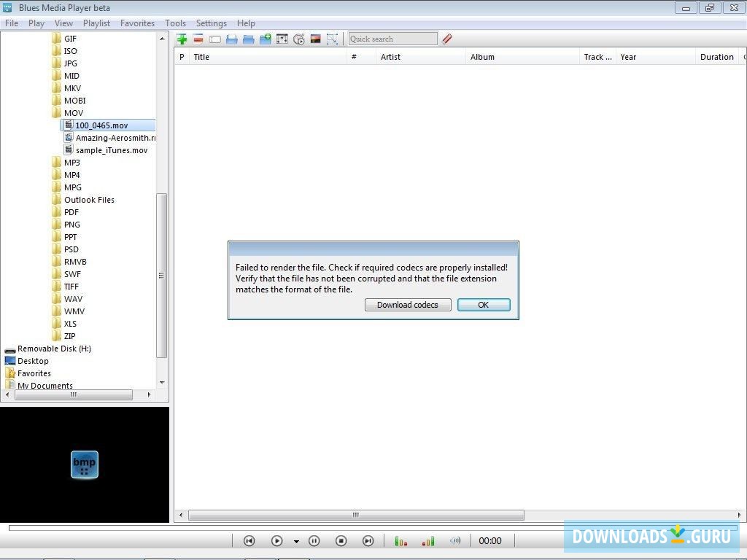
Task: Open the equalizer with the green bars icon
Action: pos(400,540)
